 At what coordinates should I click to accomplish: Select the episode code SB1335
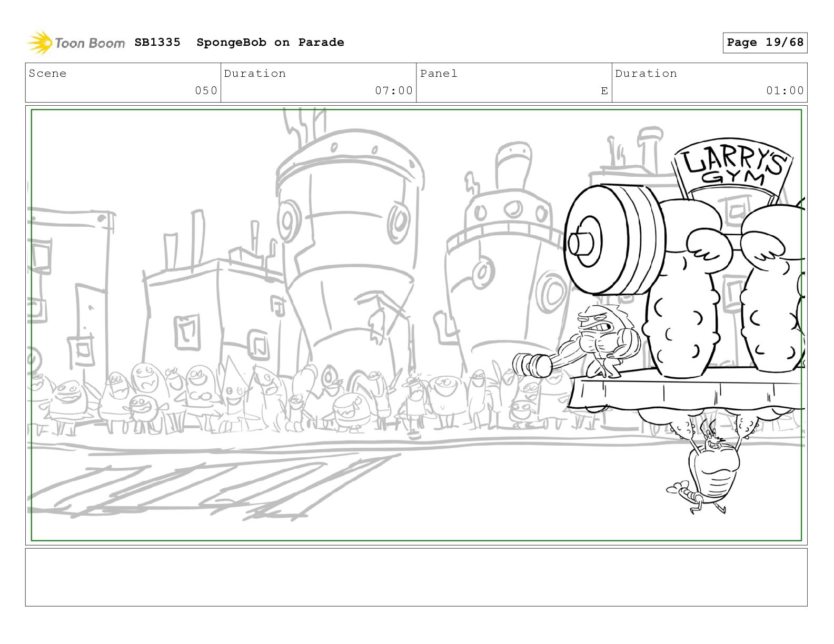click(157, 42)
